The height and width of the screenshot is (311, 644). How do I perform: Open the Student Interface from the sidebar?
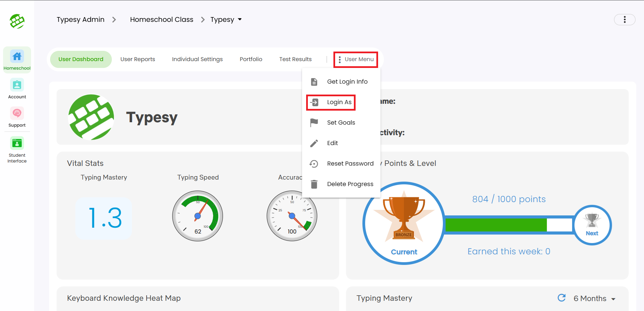pos(17,150)
